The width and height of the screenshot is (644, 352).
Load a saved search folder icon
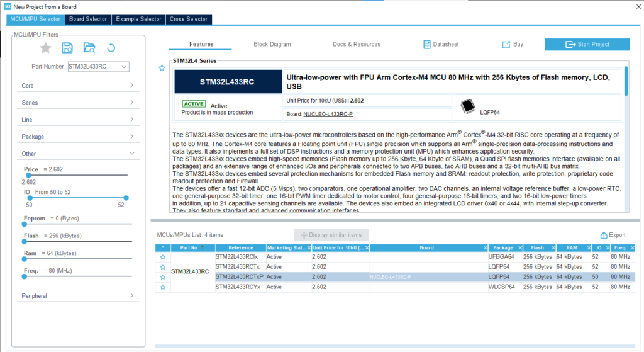pyautogui.click(x=89, y=48)
